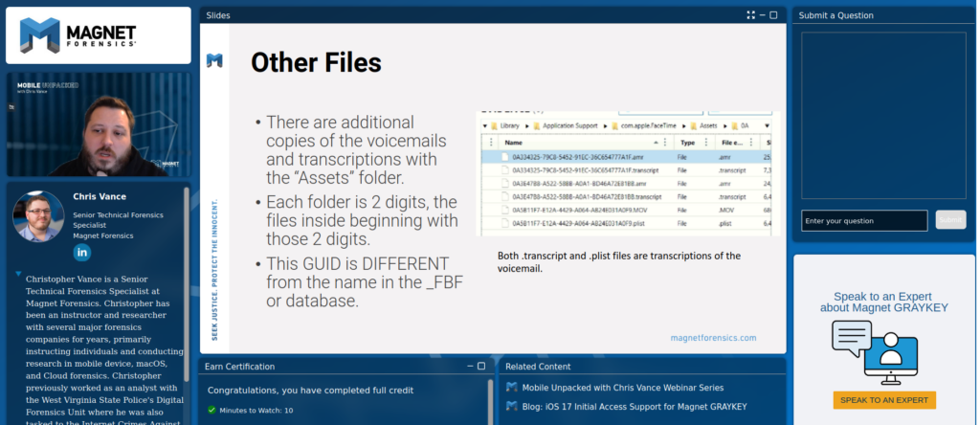Click the Other Files slide heading
This screenshot has width=980, height=425.
click(316, 62)
